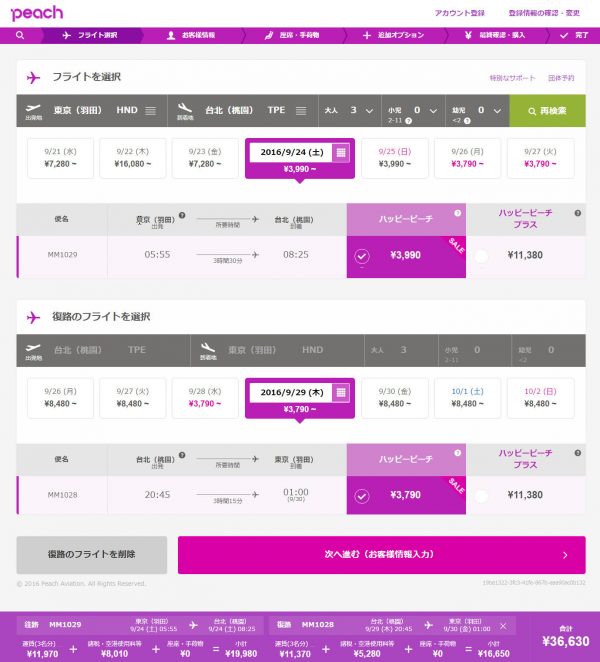Viewport: 600px width, 662px height.
Task: Click 次へ進む (お客様情報入力) button
Action: tap(382, 555)
